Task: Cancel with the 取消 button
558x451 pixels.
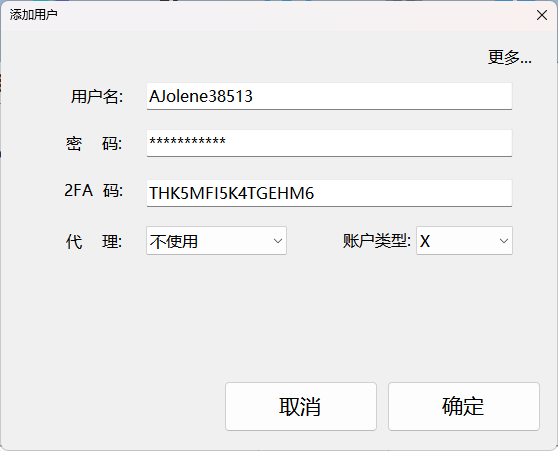Action: (x=301, y=407)
